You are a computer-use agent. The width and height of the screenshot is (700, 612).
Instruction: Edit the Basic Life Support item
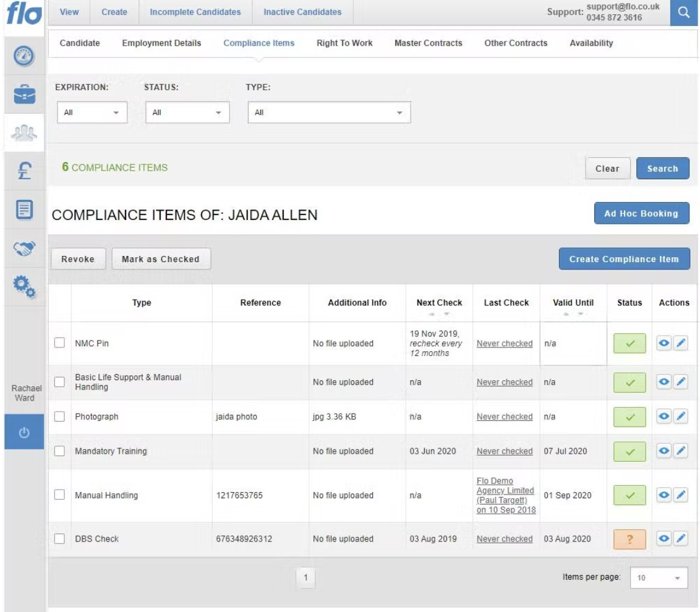coord(681,381)
